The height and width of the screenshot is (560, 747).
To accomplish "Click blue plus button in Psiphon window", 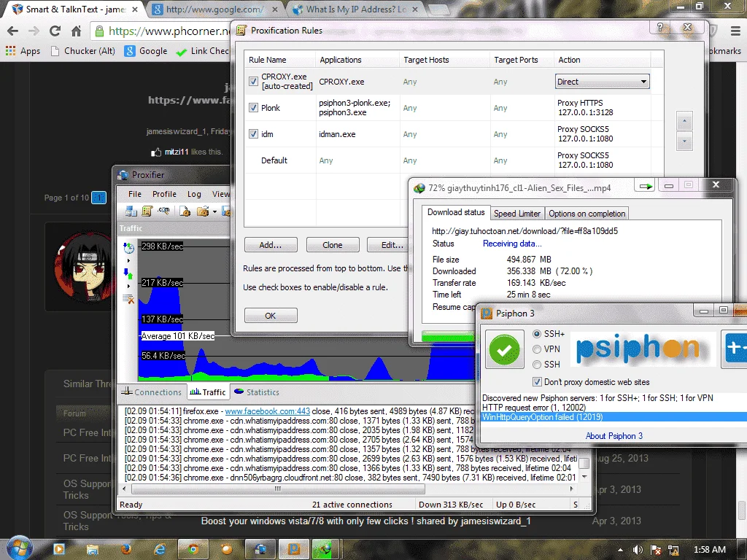I will tap(734, 349).
